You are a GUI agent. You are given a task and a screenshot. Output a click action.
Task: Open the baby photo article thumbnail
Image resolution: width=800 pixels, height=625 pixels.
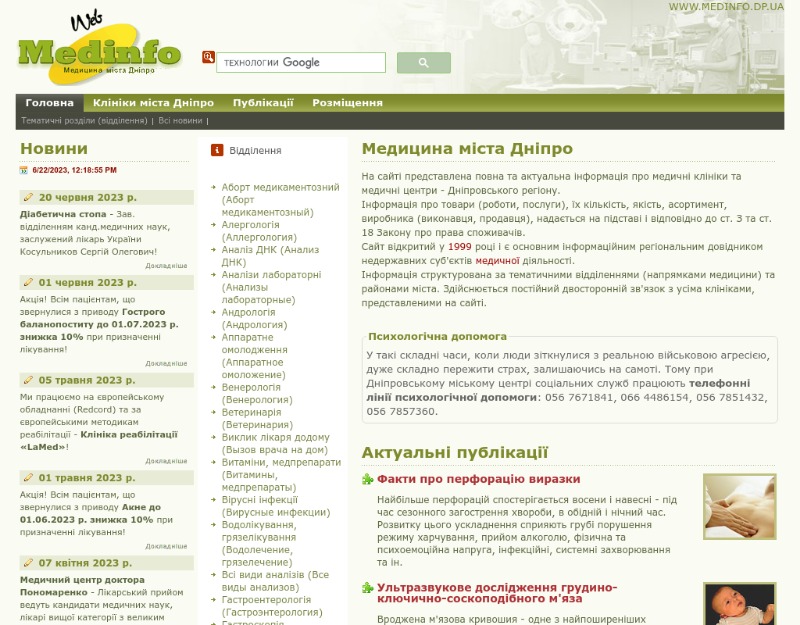(740, 604)
